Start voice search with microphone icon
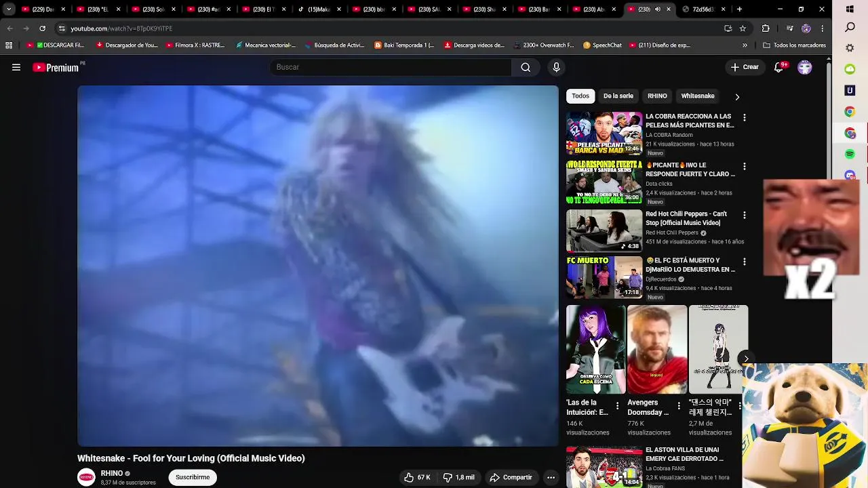Screen dimensions: 868x488 [x=556, y=67]
